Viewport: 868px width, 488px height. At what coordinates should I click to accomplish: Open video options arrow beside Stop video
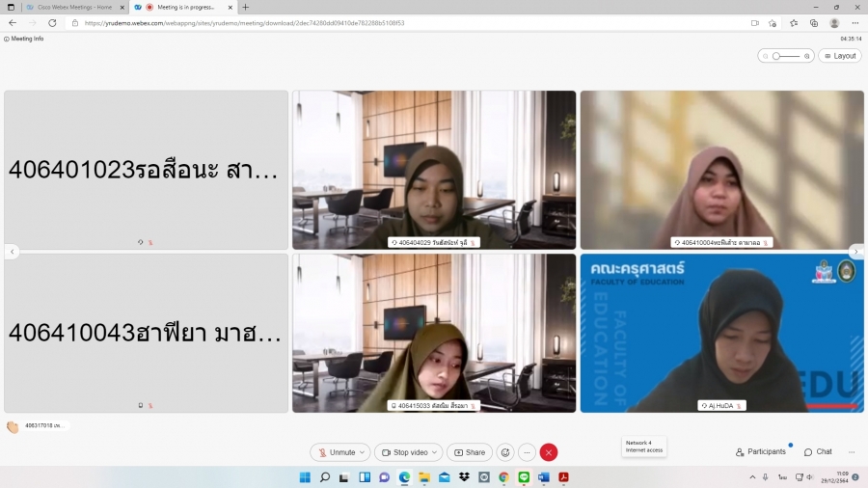click(x=435, y=452)
